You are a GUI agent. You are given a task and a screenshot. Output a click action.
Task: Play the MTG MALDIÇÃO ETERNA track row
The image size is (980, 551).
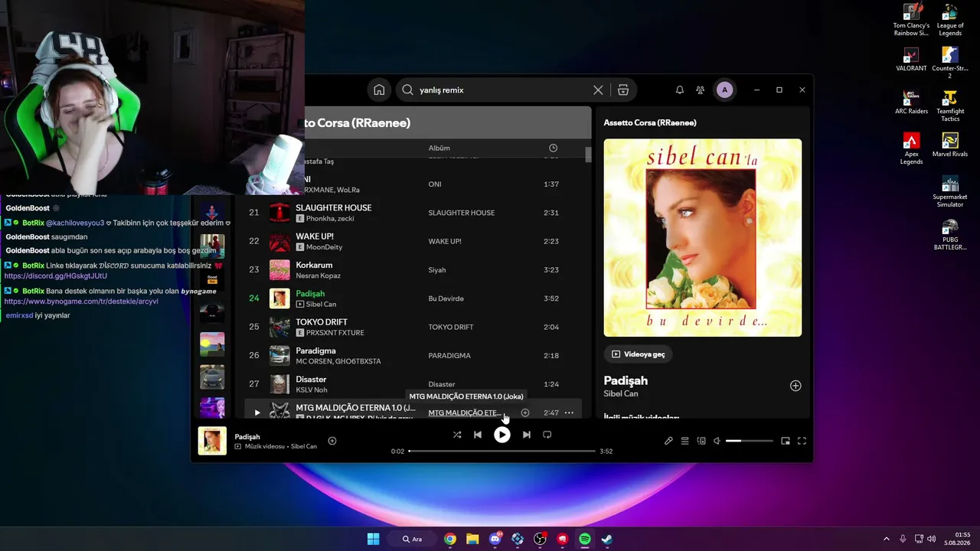click(x=257, y=412)
